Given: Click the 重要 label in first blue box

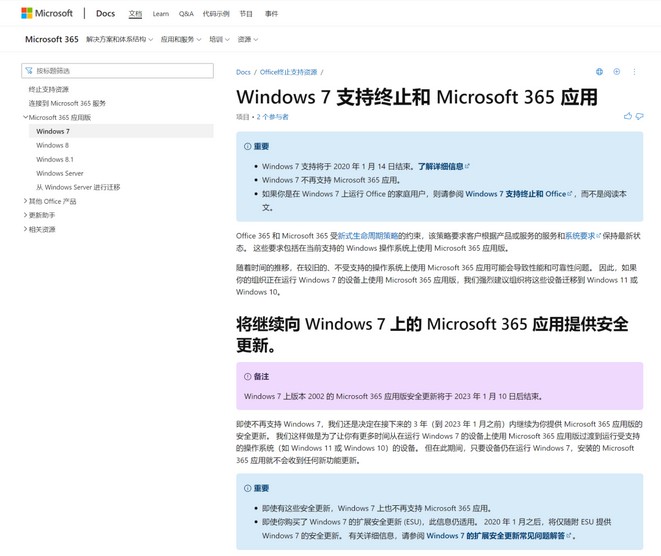Looking at the screenshot, I should pos(261,146).
